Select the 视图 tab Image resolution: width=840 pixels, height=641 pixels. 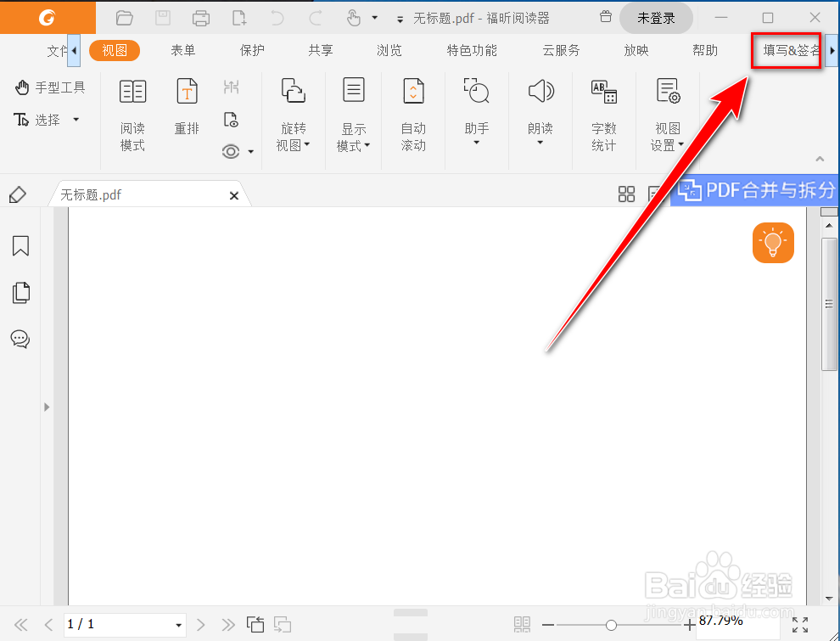(115, 50)
